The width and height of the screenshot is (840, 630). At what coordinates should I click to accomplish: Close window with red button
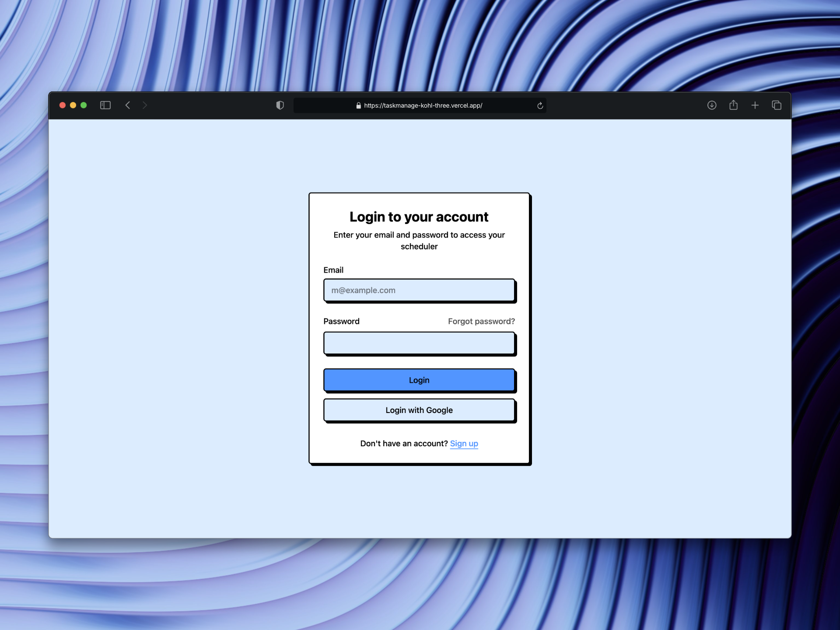tap(63, 105)
